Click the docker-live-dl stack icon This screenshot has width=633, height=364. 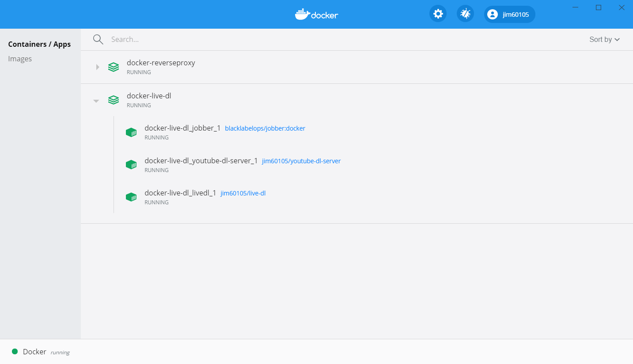point(114,100)
